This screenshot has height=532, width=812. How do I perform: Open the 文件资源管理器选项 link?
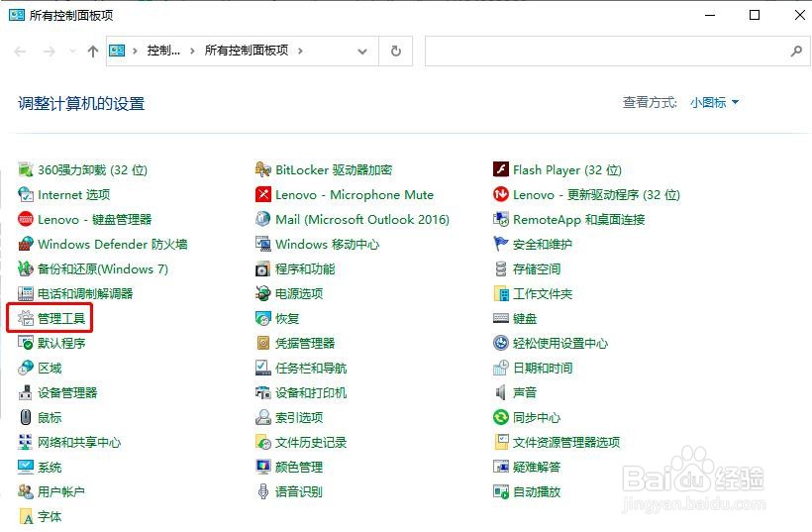pyautogui.click(x=566, y=443)
